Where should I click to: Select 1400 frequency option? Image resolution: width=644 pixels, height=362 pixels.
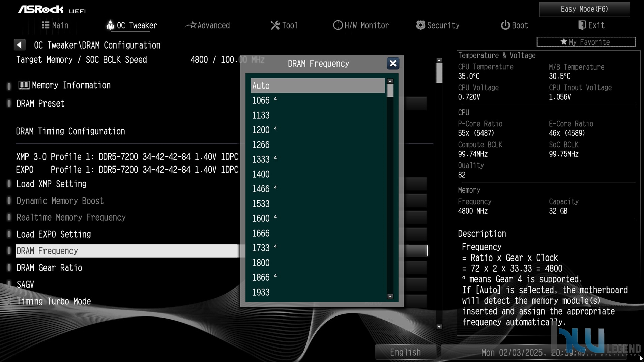318,174
